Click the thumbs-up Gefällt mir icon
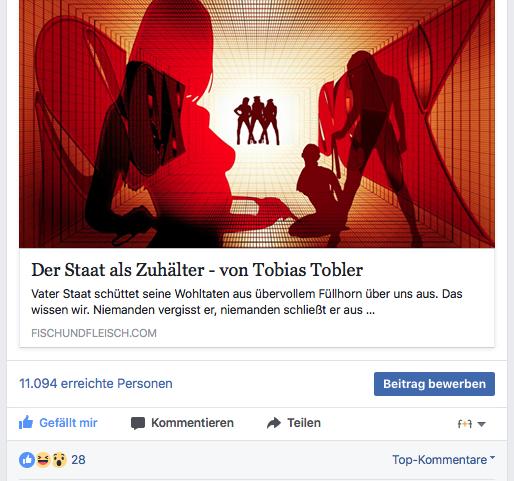The height and width of the screenshot is (481, 514). pos(26,422)
